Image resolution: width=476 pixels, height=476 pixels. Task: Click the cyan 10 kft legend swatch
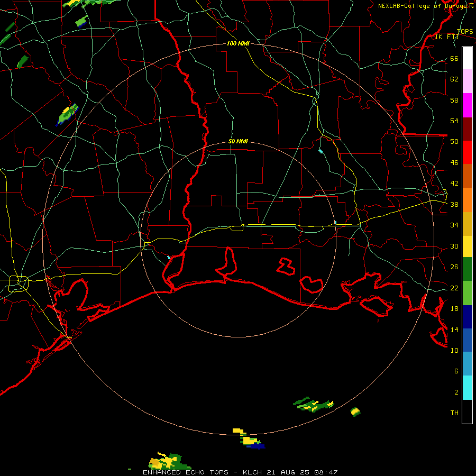point(467,388)
